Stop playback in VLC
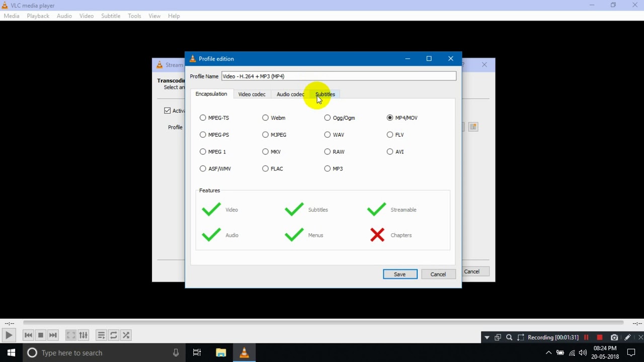Viewport: 644px width, 362px height. [41, 335]
